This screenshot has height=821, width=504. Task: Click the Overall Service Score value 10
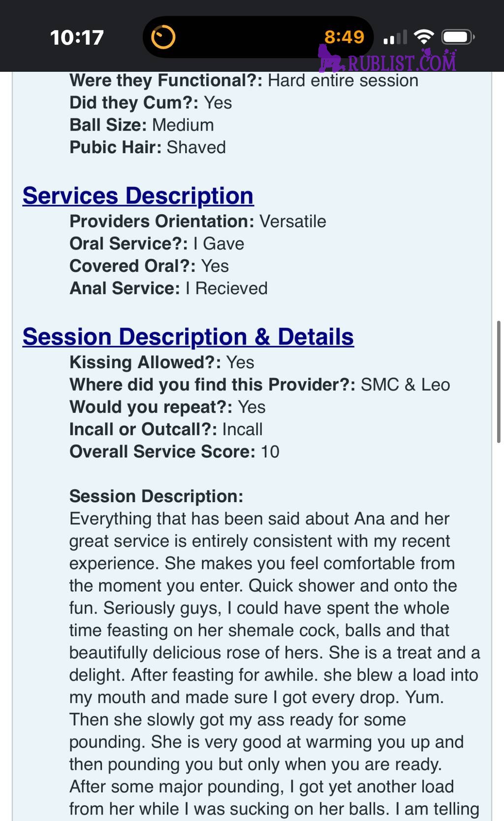[x=270, y=452]
